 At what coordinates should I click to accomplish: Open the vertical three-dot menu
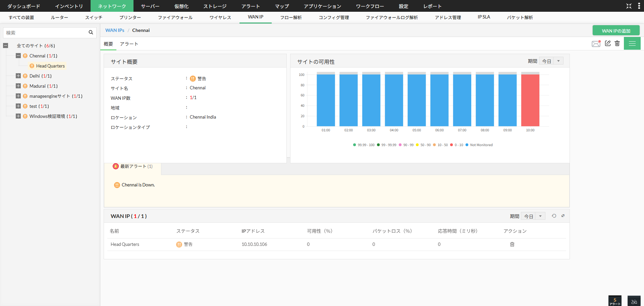639,6
